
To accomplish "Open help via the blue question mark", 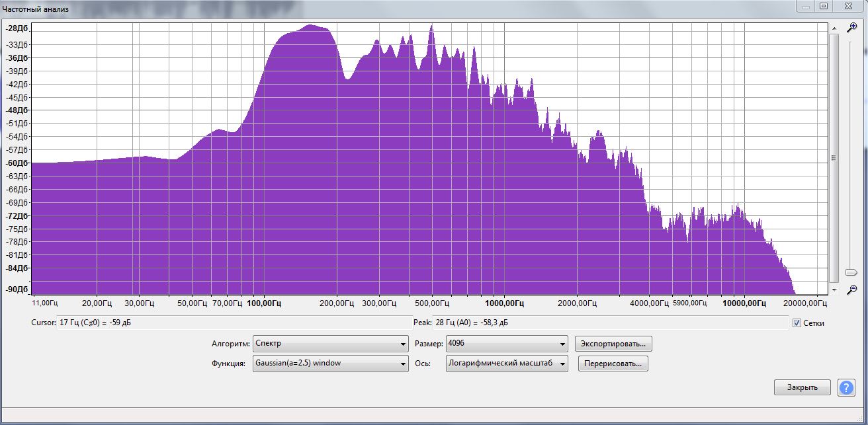I will (846, 388).
